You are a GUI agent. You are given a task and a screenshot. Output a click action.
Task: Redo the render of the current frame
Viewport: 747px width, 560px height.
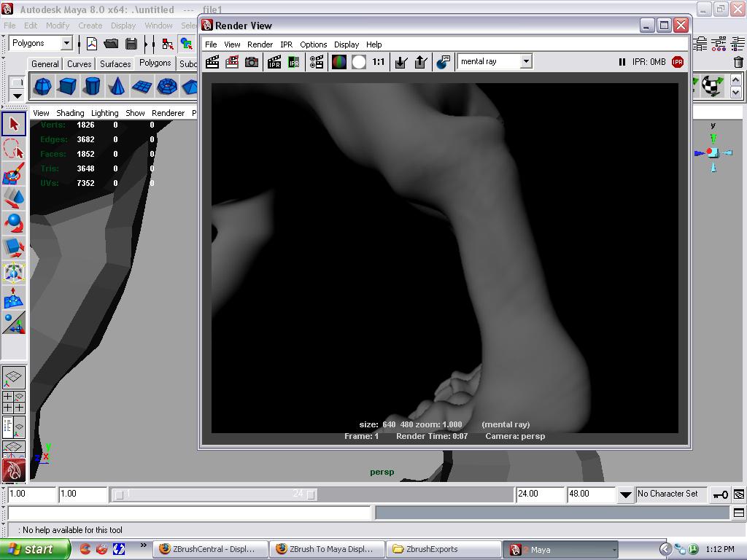[x=233, y=61]
